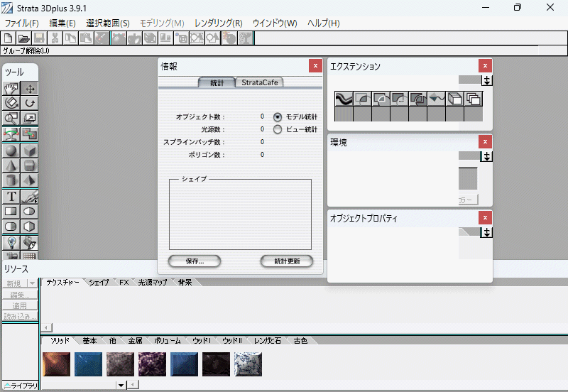Image resolution: width=568 pixels, height=392 pixels.
Task: Close the 情報 panel
Action: click(315, 66)
